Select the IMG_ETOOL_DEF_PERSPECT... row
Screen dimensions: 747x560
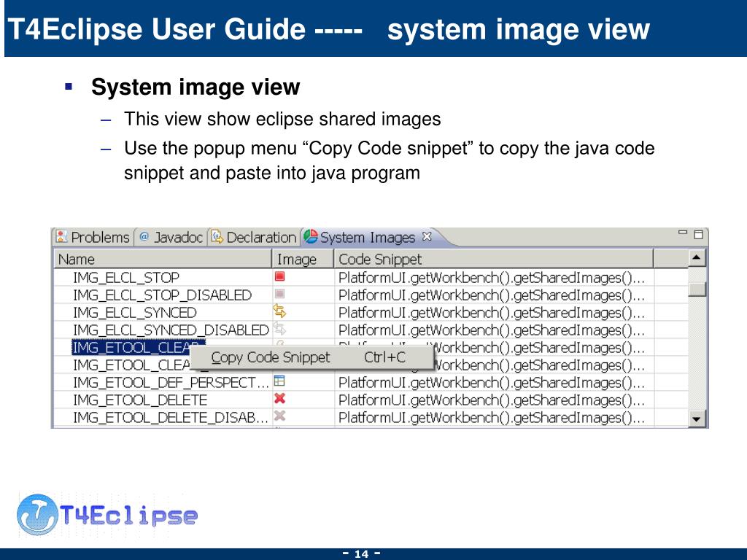coord(171,382)
